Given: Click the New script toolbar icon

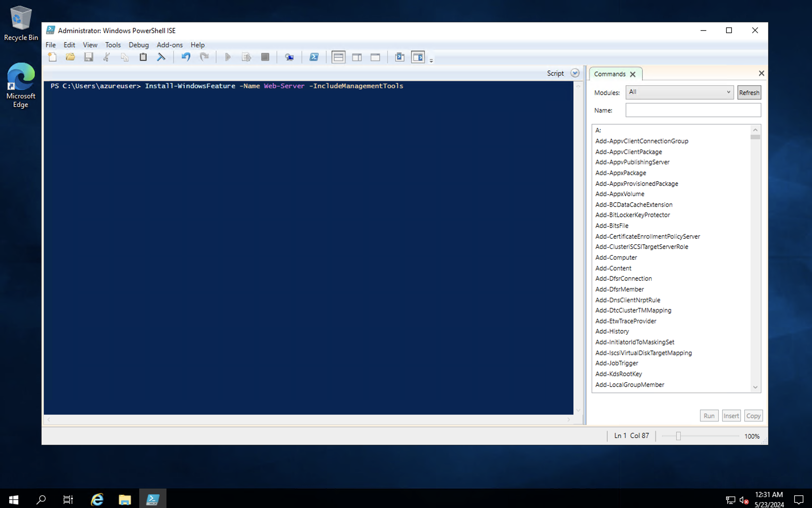Looking at the screenshot, I should 52,57.
